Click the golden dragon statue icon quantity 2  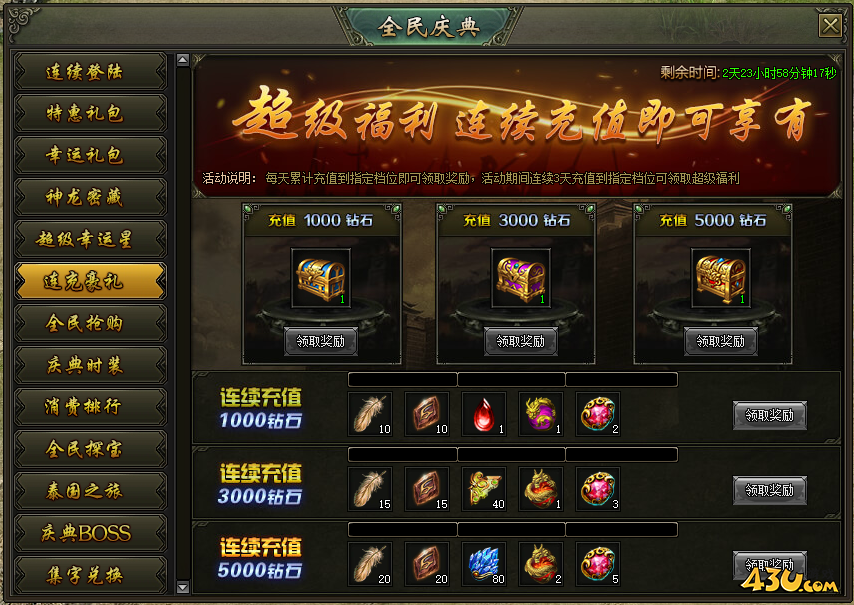(541, 564)
